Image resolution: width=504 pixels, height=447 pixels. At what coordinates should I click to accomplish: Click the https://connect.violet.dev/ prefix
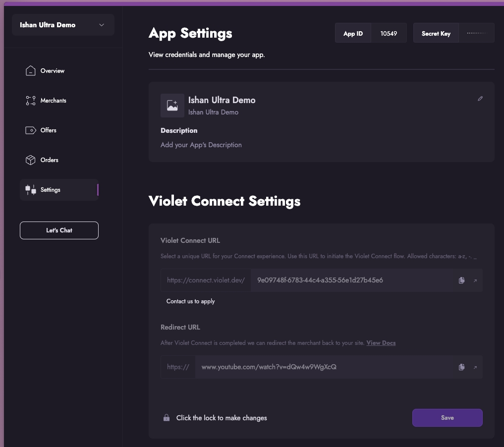click(x=206, y=280)
